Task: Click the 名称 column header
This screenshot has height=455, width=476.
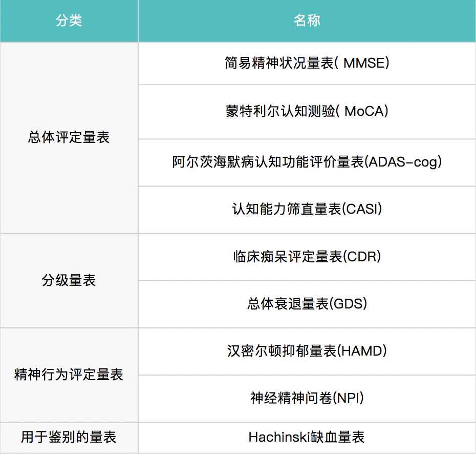Action: coord(306,21)
